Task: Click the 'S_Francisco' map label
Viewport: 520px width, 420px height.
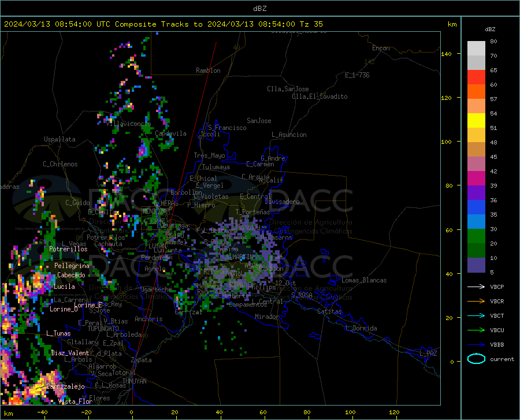Action: [227, 128]
